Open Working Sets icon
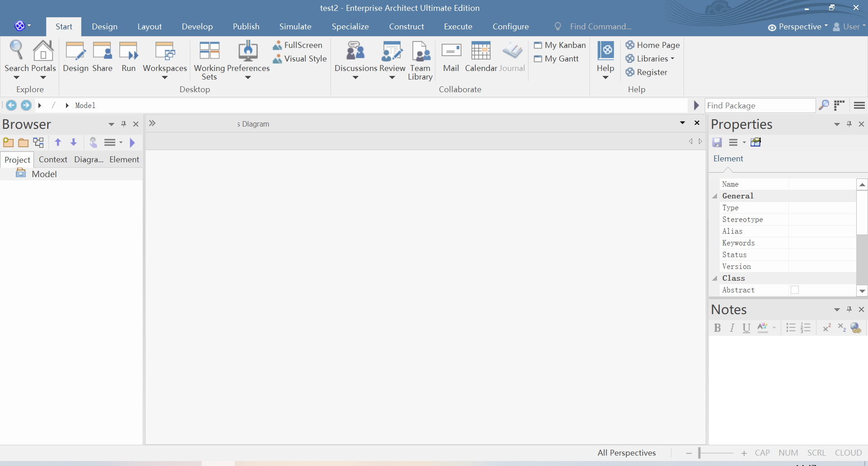This screenshot has height=466, width=868. coord(209,51)
